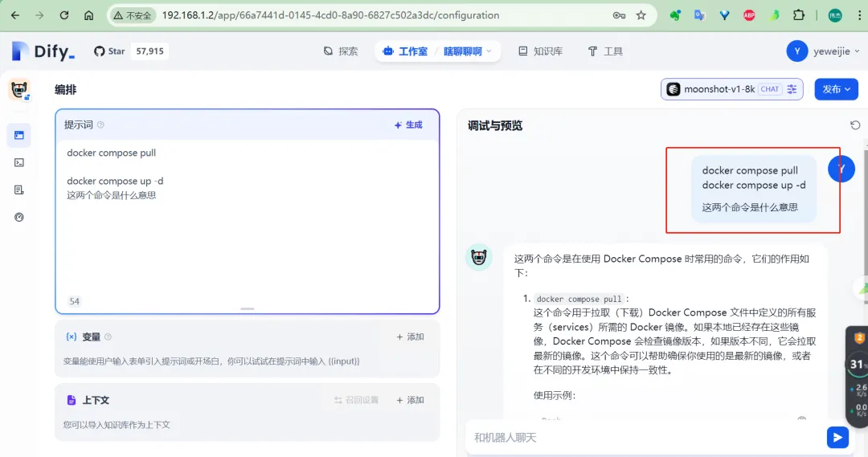Open model parameter settings sliders icon
Screen dimensions: 868x457
point(792,89)
